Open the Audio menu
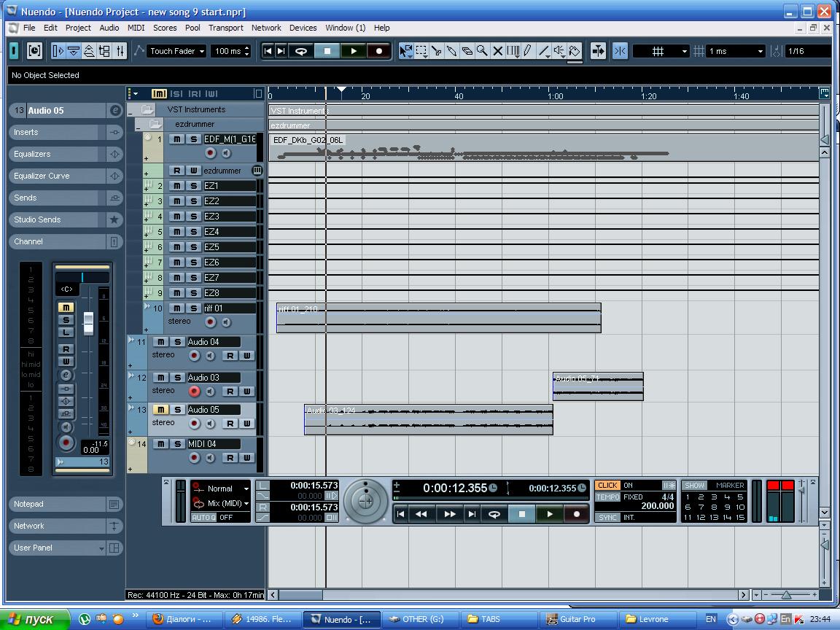This screenshot has height=630, width=840. pos(109,28)
